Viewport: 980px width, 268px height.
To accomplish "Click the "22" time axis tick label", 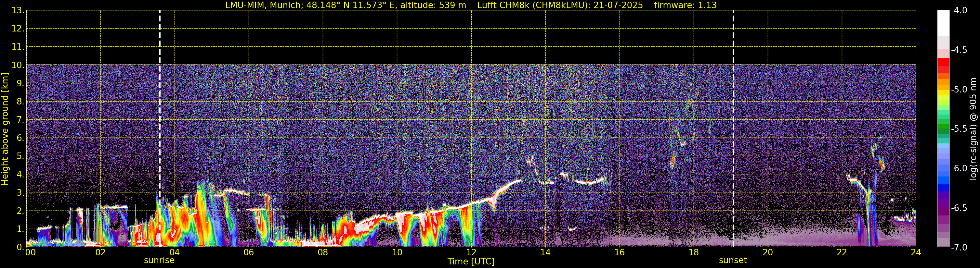I will pyautogui.click(x=842, y=252).
